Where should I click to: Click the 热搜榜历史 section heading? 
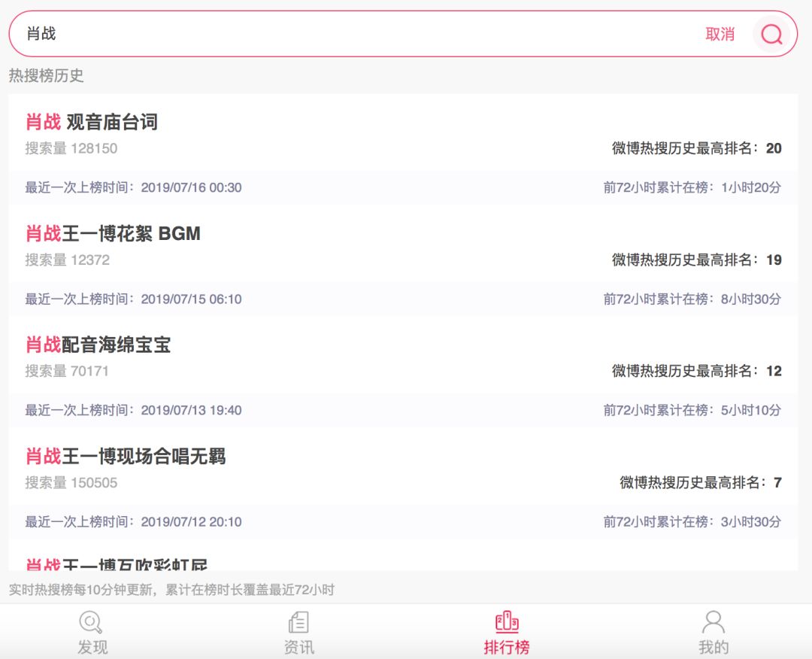(46, 76)
